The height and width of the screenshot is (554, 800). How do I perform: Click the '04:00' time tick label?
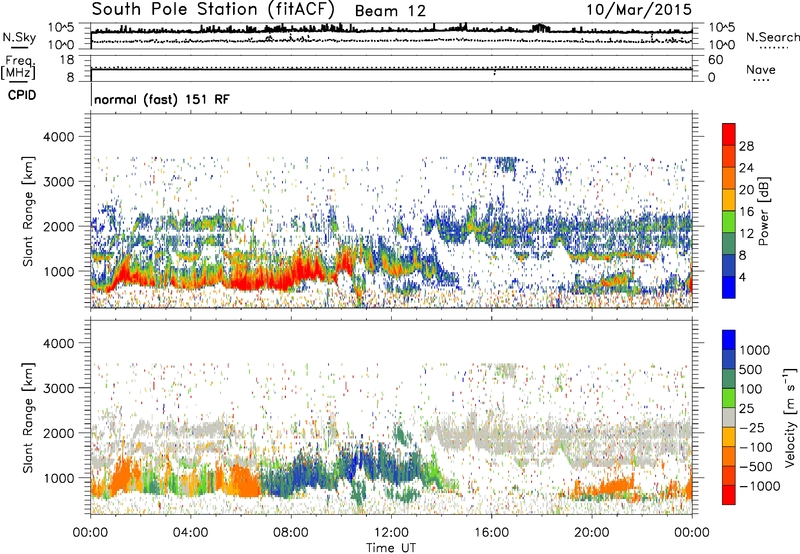(190, 533)
